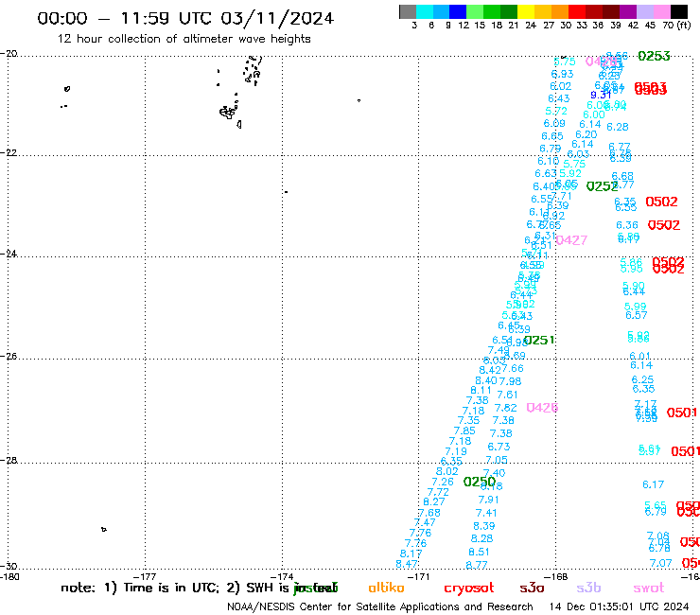Viewport: 700px width, 615px height.
Task: Click the subtitle "12 hour collection of altimeter wave heights"
Action: click(x=184, y=39)
